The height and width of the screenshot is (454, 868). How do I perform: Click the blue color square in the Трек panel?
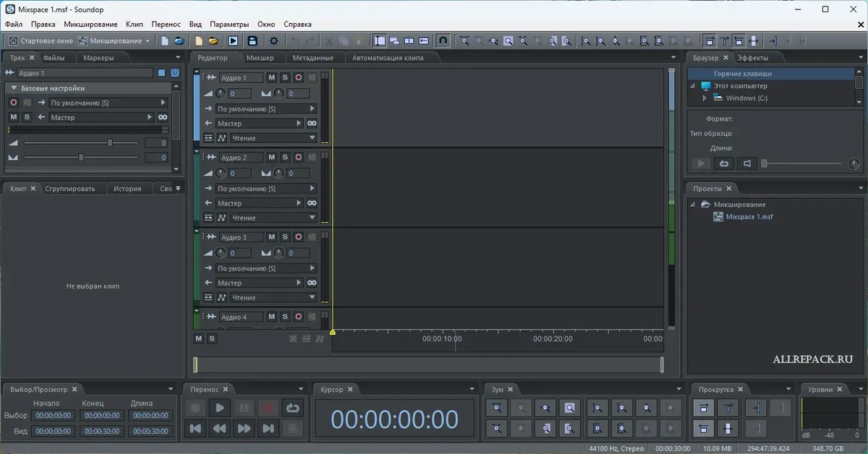162,73
